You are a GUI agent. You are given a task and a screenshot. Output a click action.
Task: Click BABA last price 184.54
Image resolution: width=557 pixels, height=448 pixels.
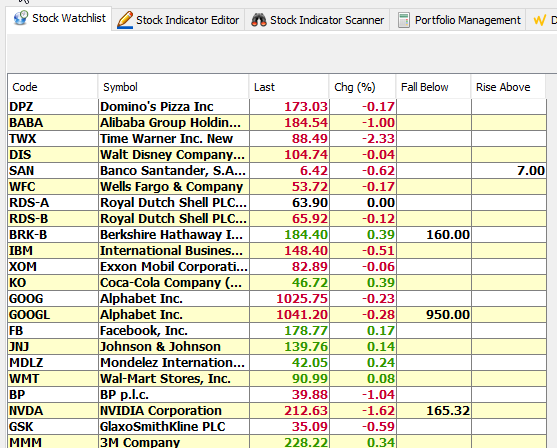(x=290, y=123)
